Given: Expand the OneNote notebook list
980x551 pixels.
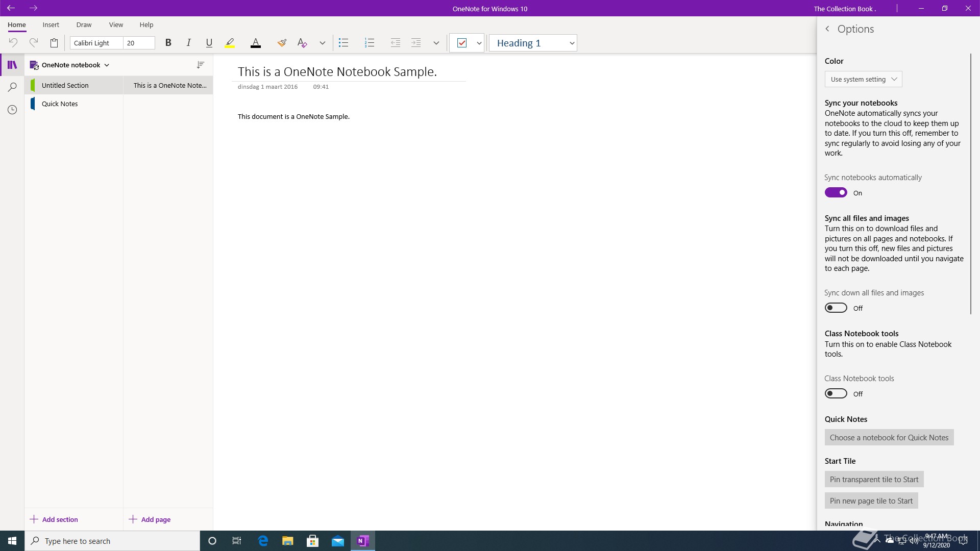Looking at the screenshot, I should click(107, 65).
